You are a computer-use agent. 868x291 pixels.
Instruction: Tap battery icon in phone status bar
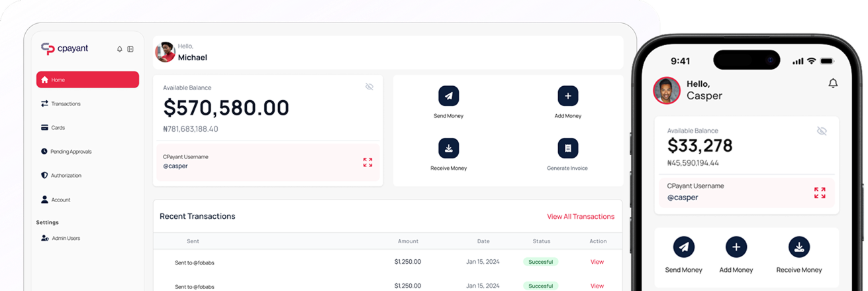tap(826, 61)
